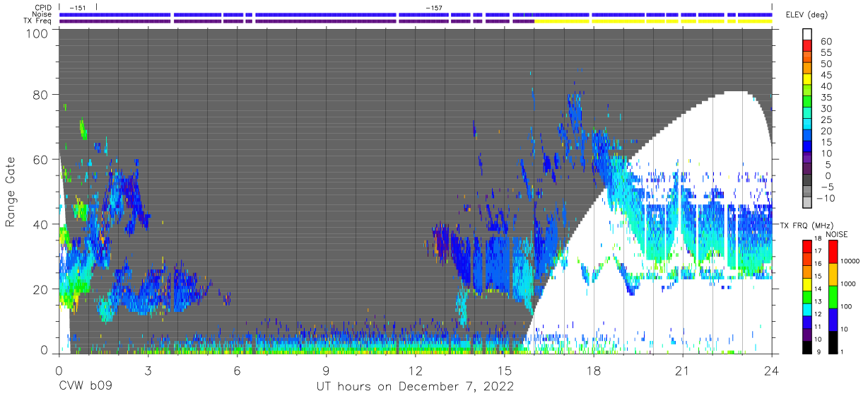Click the '80' tick on Range Gate axis
The image size is (868, 401).
click(x=42, y=95)
